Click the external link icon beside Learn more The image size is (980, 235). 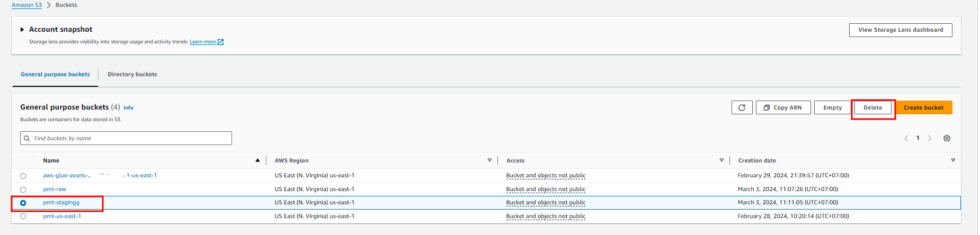pos(221,42)
